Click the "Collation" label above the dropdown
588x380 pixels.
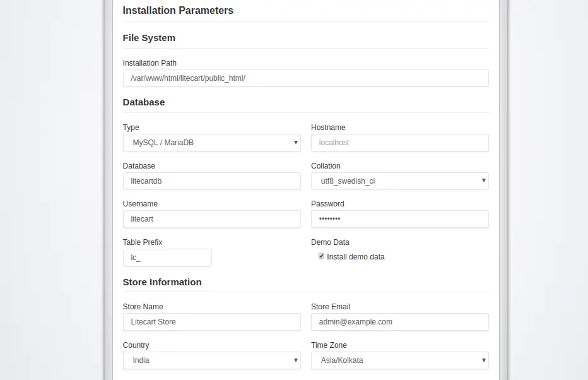326,166
